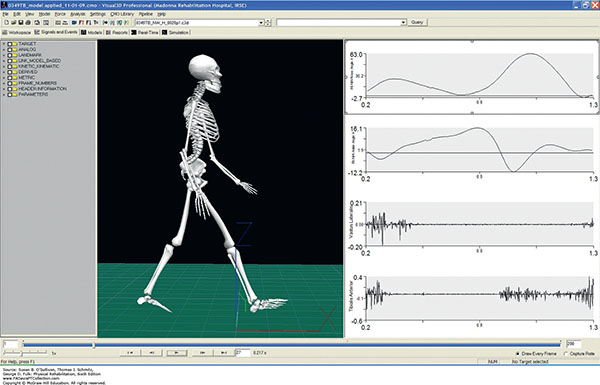
Task: Click the play button in playback controls
Action: pos(177,352)
